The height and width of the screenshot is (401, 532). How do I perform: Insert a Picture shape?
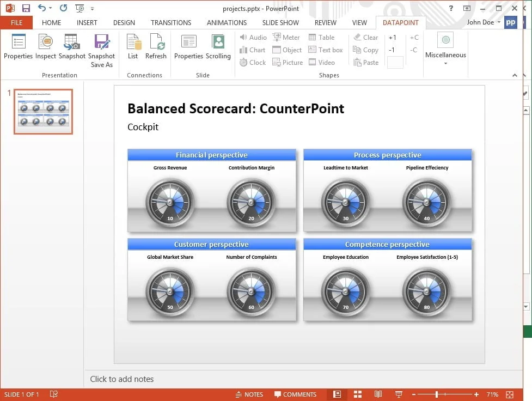pos(288,63)
